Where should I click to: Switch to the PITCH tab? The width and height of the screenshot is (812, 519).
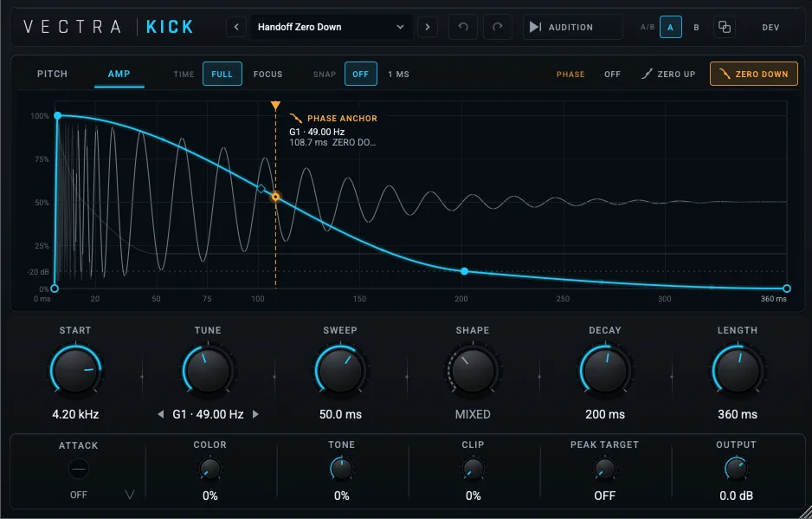tap(52, 74)
